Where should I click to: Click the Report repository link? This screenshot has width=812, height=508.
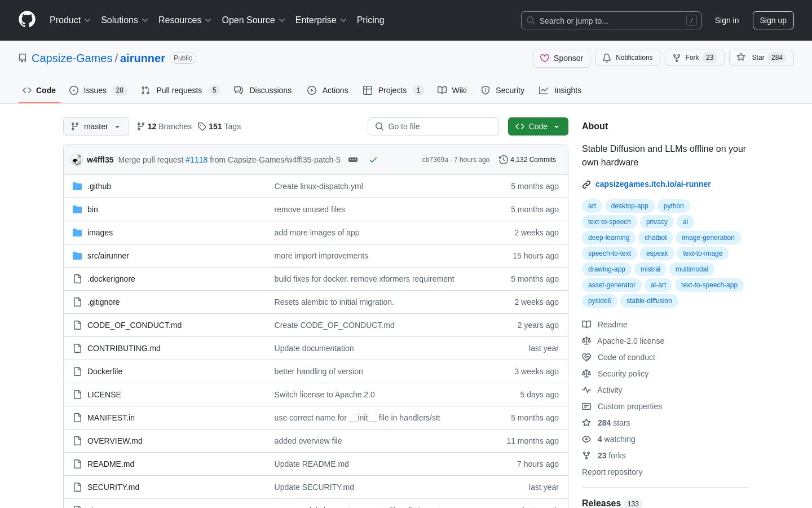(612, 472)
